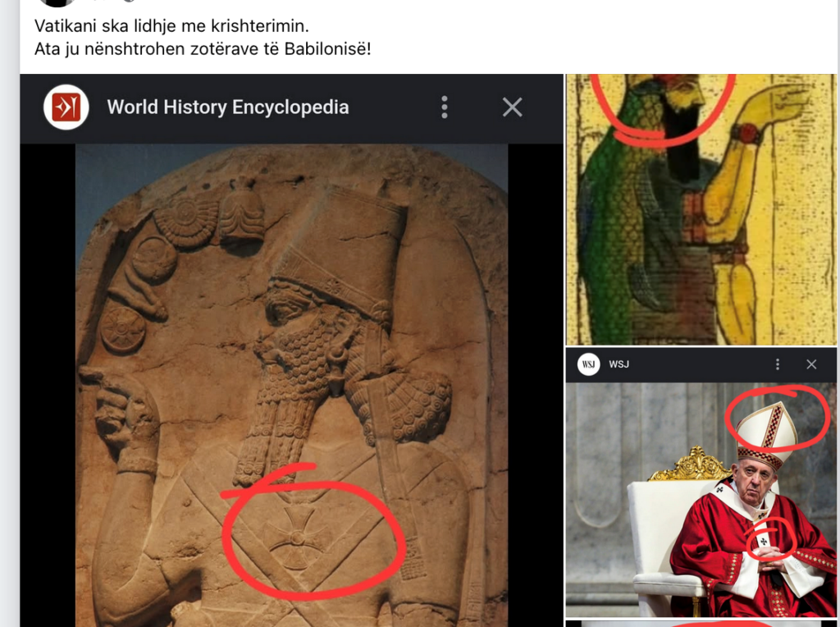The height and width of the screenshot is (627, 840).
Task: Click the poster's profile avatar at top
Action: coord(57,2)
